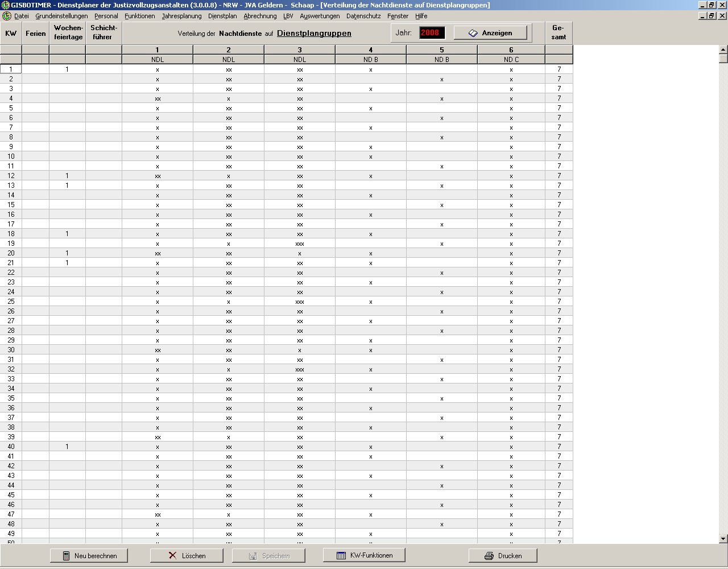Open the Jahresplanung menu
This screenshot has height=569, width=728.
pos(181,16)
